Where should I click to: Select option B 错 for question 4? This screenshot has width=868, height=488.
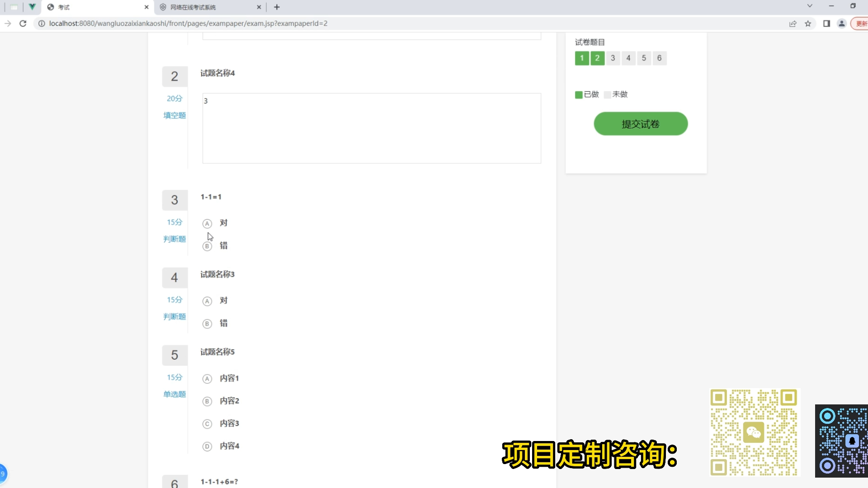coord(207,324)
